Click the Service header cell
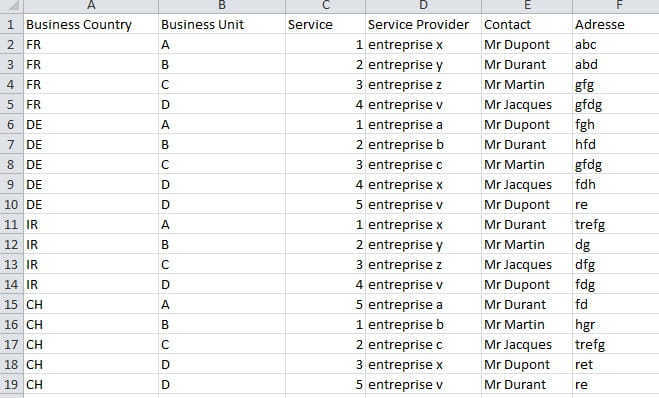Screen dimensions: 659x398 pyautogui.click(x=325, y=24)
